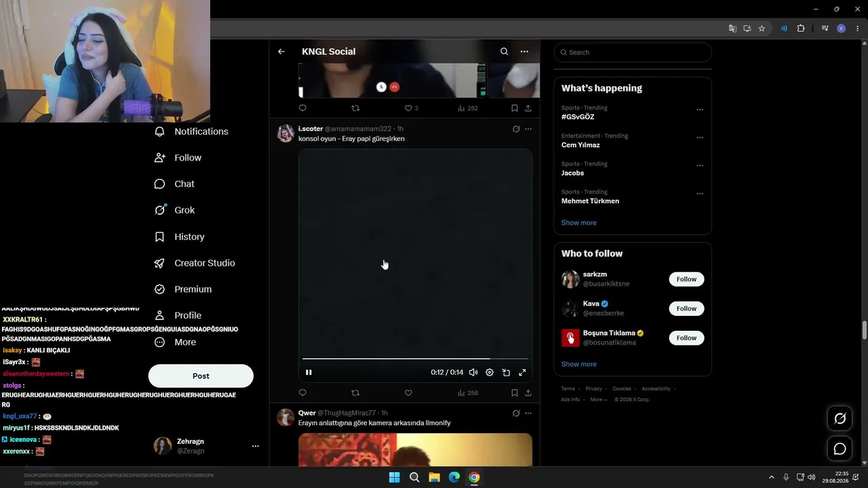The image size is (868, 488).
Task: Open options for #GSvGÖZ trend
Action: point(700,110)
